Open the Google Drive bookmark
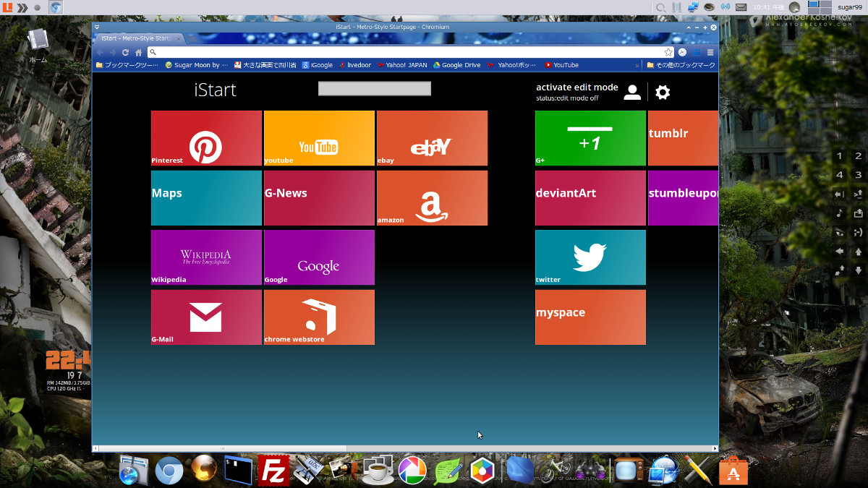This screenshot has width=868, height=488. pyautogui.click(x=457, y=65)
